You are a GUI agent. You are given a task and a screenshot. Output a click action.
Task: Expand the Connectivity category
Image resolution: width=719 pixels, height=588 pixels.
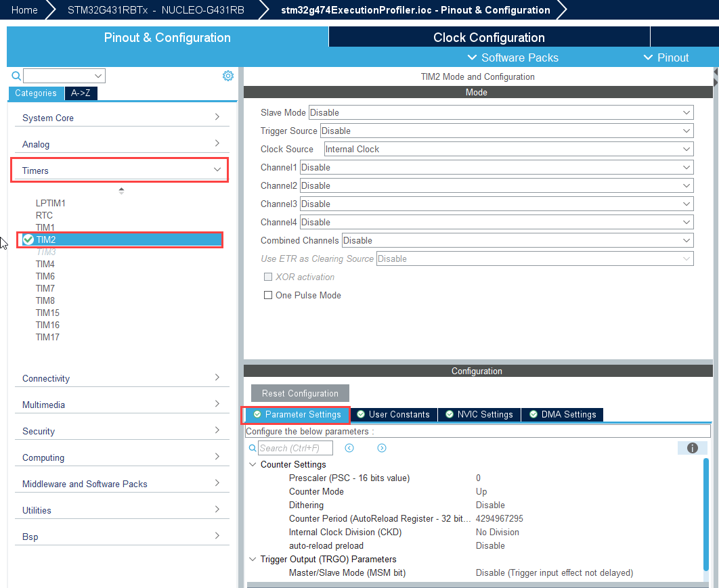[217, 378]
